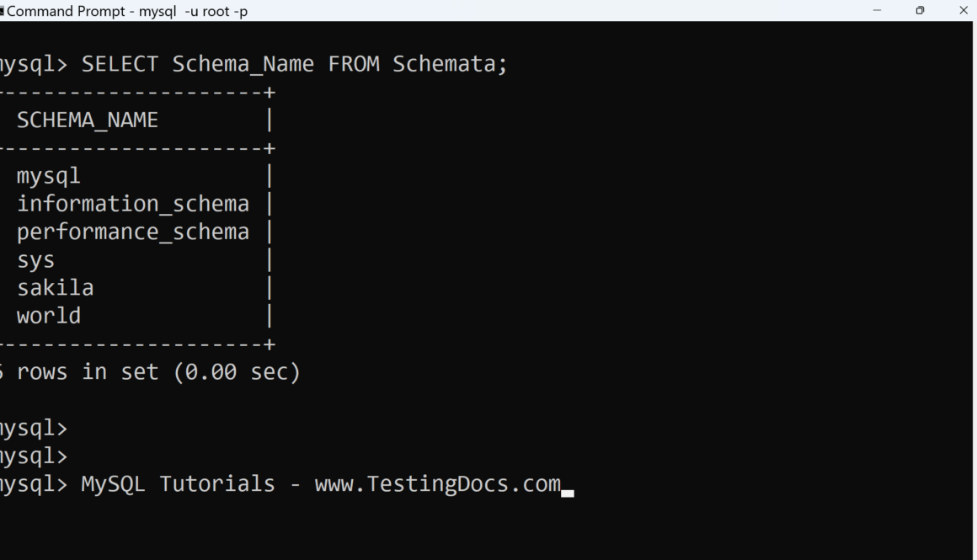Image resolution: width=977 pixels, height=560 pixels.
Task: Click the first empty mysql prompt line
Action: tap(34, 428)
